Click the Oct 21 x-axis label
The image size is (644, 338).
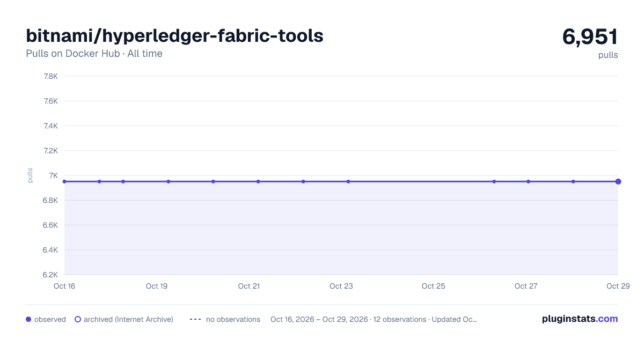tap(249, 286)
